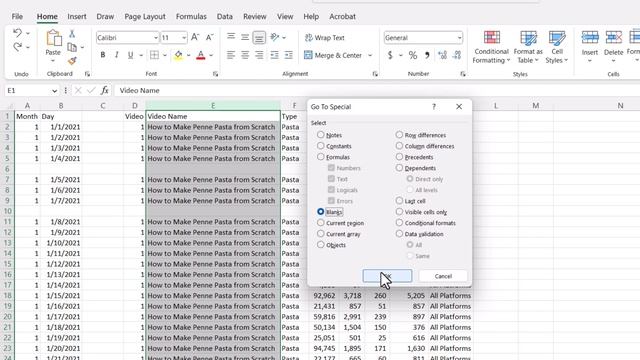
Task: Click the Redo arrow icon
Action: 17,47
